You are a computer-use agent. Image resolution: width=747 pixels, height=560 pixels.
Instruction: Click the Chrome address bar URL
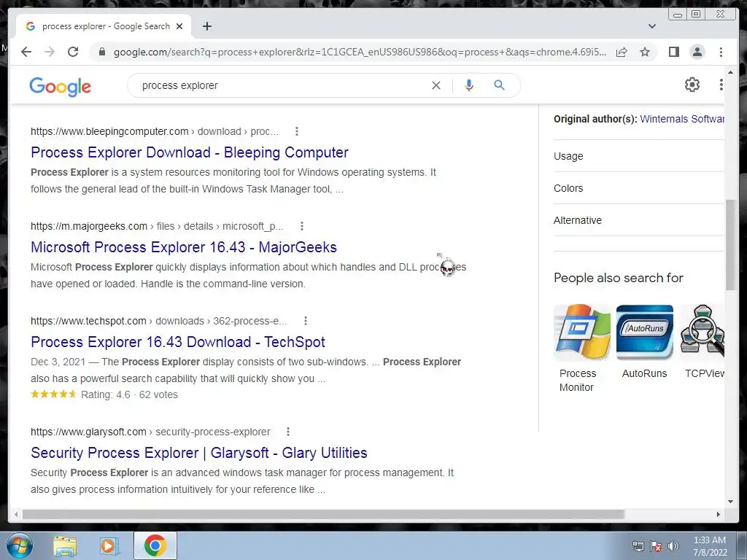[360, 52]
